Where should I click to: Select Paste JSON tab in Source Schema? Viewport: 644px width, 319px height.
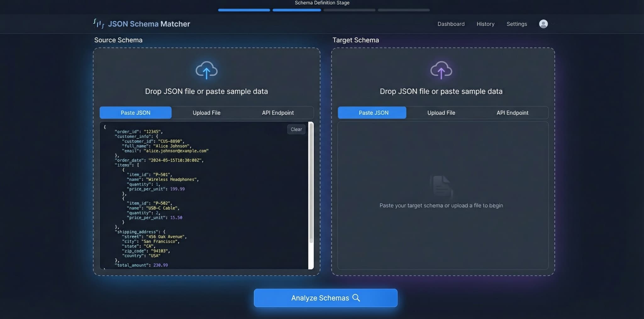point(136,113)
